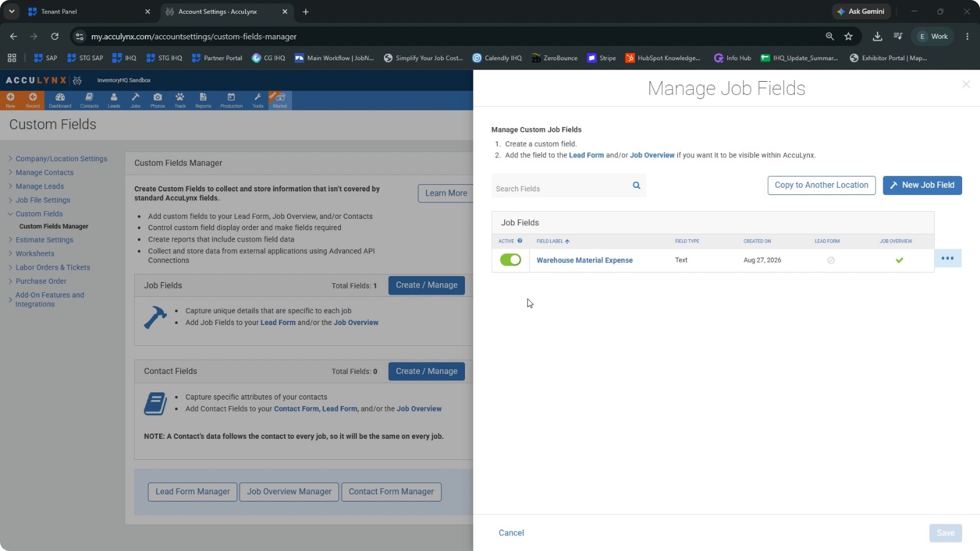
Task: Expand Company/Location Settings in sidebar
Action: pyautogui.click(x=61, y=159)
